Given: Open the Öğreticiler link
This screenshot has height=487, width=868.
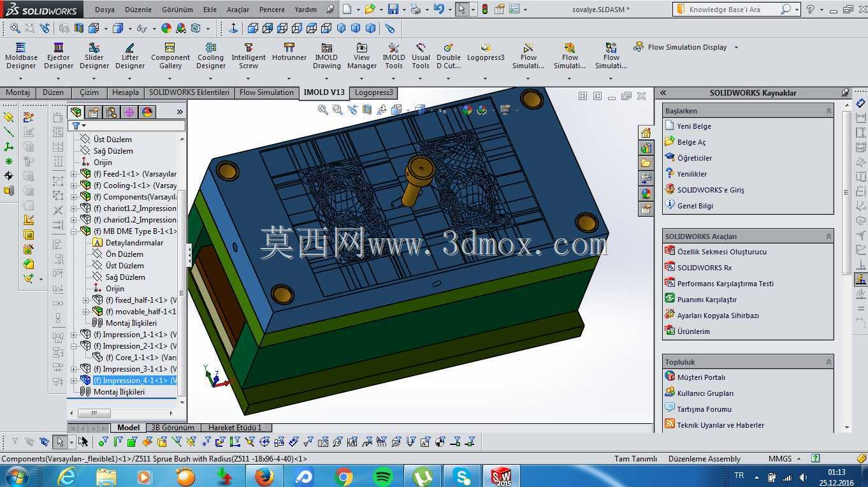Looking at the screenshot, I should coord(695,158).
